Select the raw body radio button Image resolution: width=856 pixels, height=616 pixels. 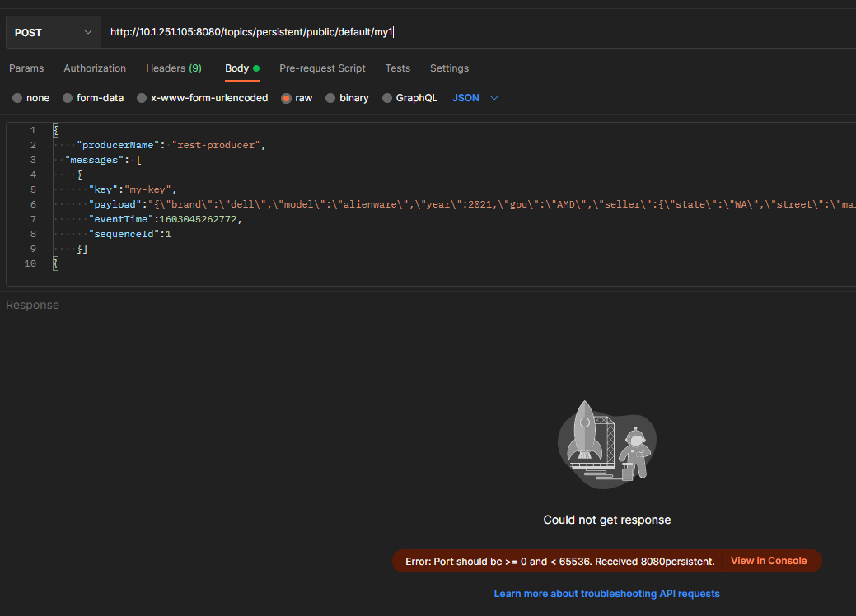(x=286, y=98)
